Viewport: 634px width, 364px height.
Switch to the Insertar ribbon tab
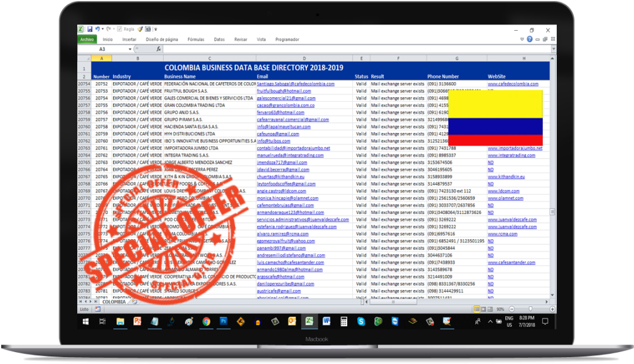pos(129,40)
